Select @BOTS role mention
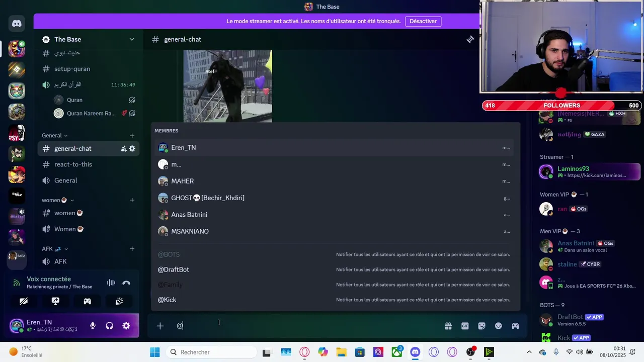This screenshot has height=362, width=644. [335, 254]
